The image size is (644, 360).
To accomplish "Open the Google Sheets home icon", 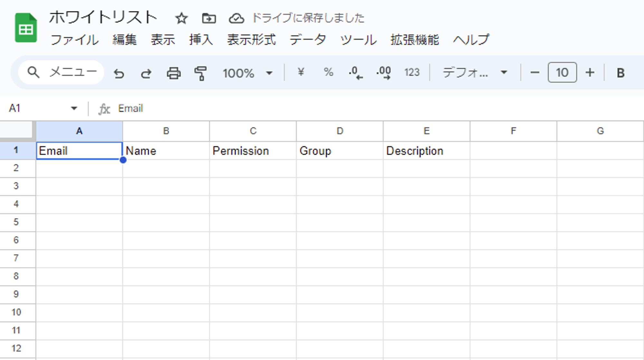I will (26, 28).
